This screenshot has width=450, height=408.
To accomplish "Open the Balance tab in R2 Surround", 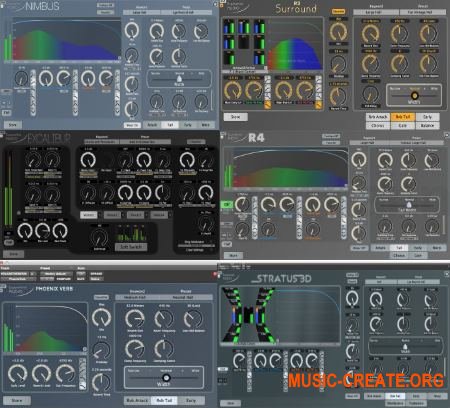I will coord(427,126).
